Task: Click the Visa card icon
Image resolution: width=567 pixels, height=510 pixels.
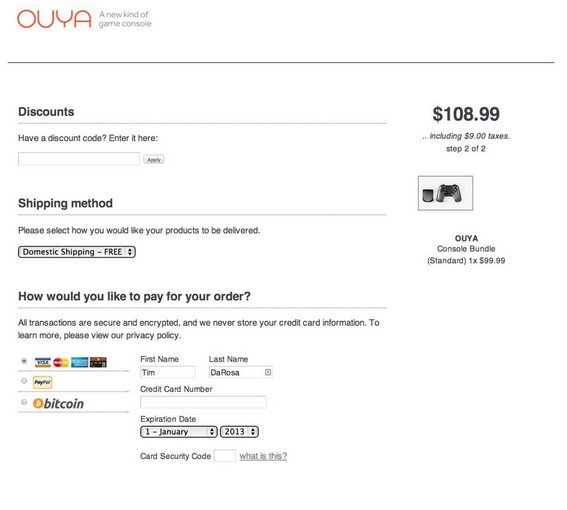Action: (x=43, y=362)
